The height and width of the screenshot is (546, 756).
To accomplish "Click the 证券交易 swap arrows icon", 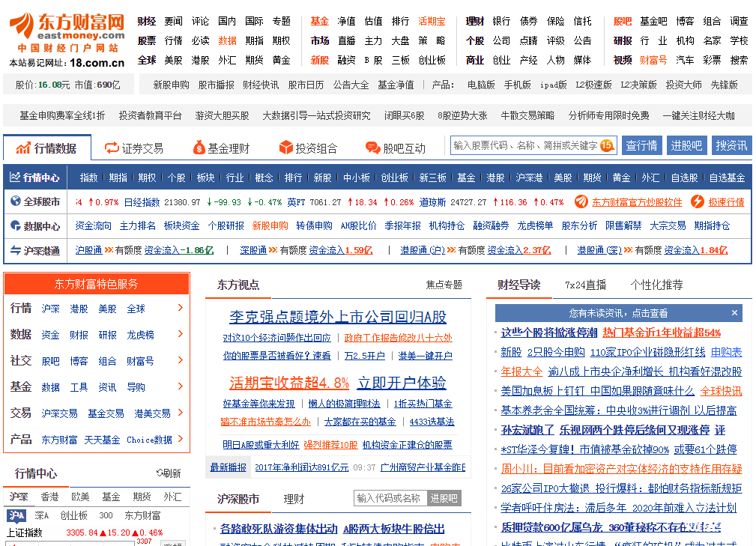I will (112, 148).
